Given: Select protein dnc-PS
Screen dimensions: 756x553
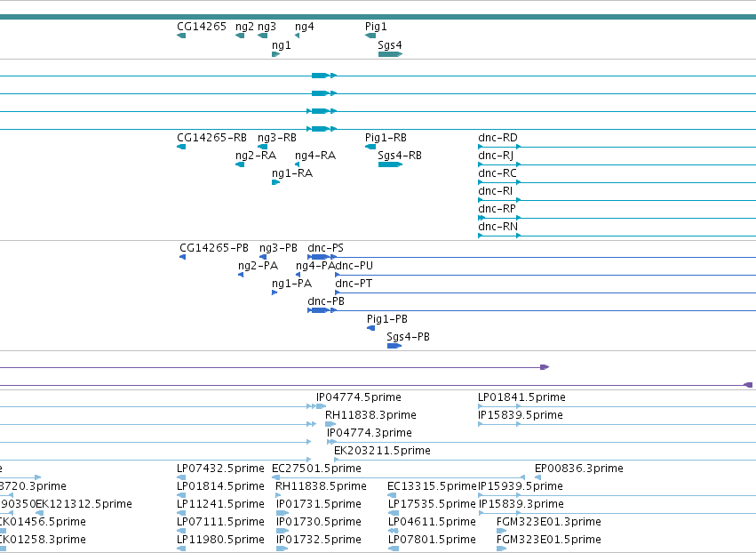Looking at the screenshot, I should pyautogui.click(x=325, y=248).
